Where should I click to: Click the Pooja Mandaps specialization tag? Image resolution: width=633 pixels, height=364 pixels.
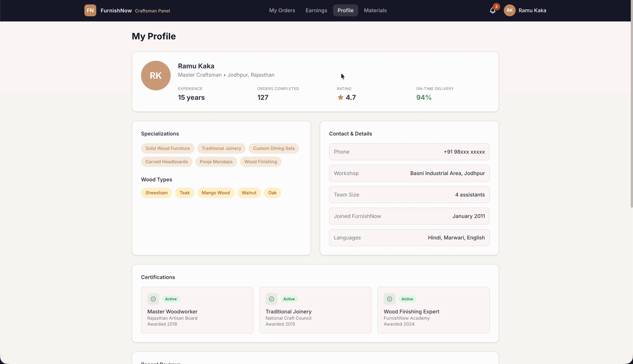(216, 162)
